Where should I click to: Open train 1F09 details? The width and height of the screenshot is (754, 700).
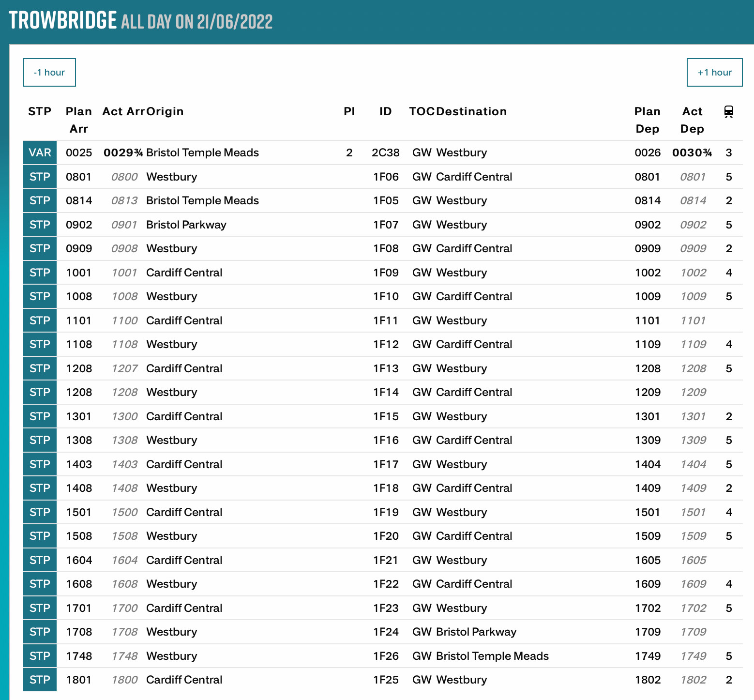pyautogui.click(x=385, y=273)
